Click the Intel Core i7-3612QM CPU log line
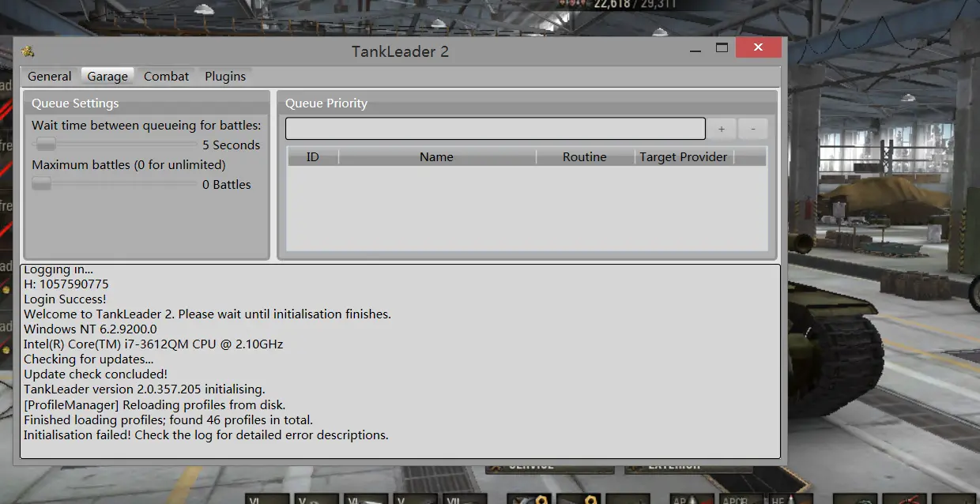The image size is (980, 504). coord(153,344)
